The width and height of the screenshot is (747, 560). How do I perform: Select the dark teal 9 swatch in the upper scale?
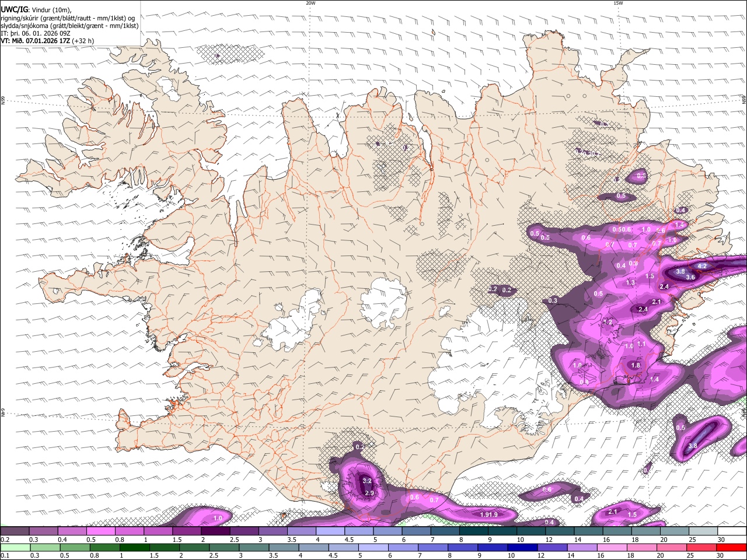click(x=502, y=531)
